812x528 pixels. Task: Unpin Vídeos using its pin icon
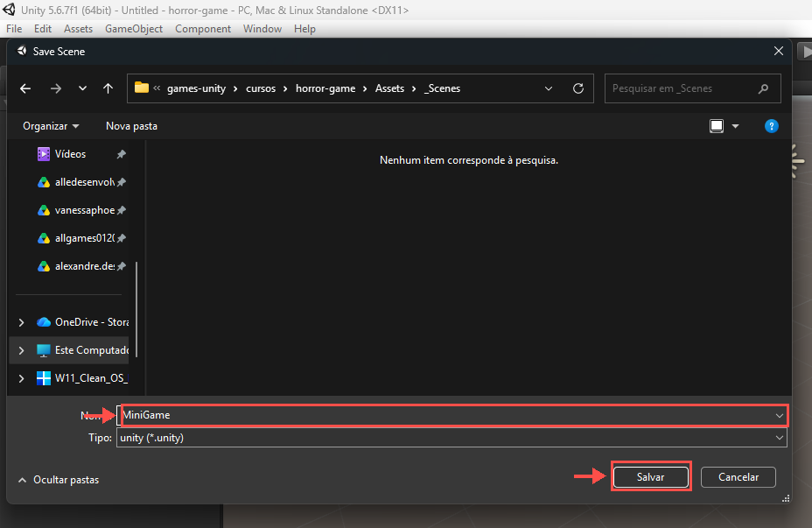[121, 154]
